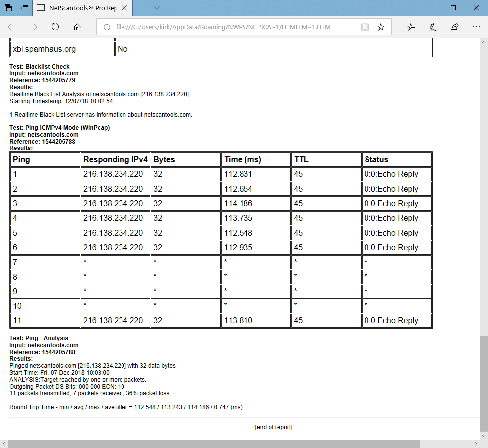
Task: Open the Favorites hub icon
Action: (411, 27)
